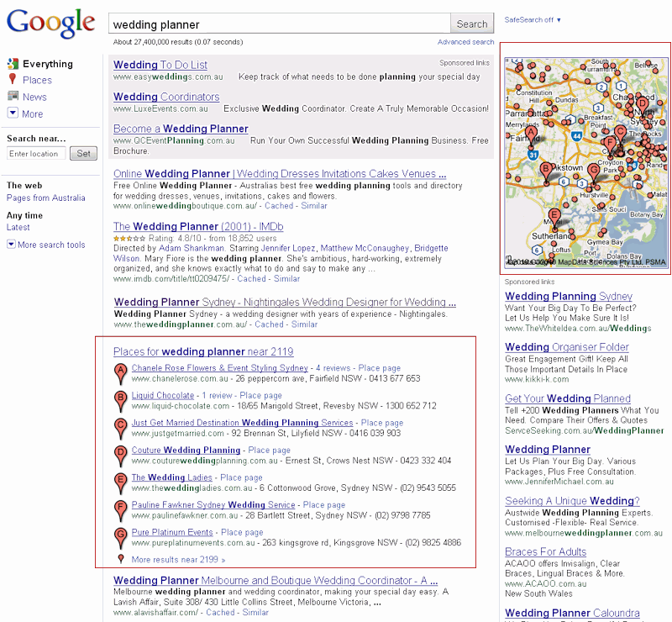Expand the More options arrow icon
672x622 pixels.
[13, 113]
